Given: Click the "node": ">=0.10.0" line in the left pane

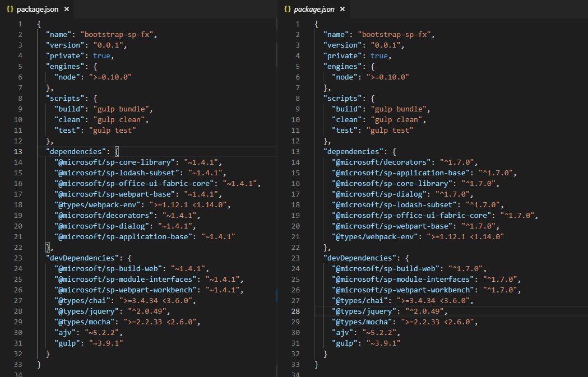Looking at the screenshot, I should [93, 77].
